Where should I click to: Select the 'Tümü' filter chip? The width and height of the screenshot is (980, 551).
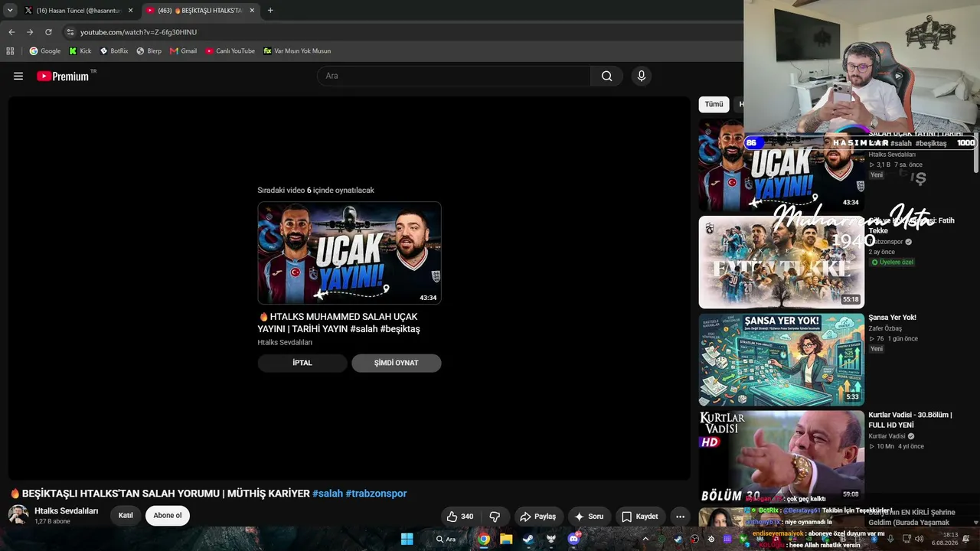pos(714,104)
